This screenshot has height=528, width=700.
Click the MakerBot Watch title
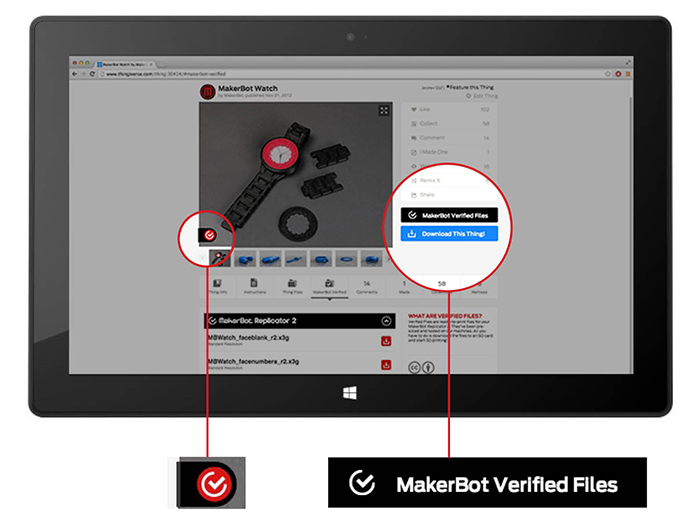pyautogui.click(x=248, y=88)
